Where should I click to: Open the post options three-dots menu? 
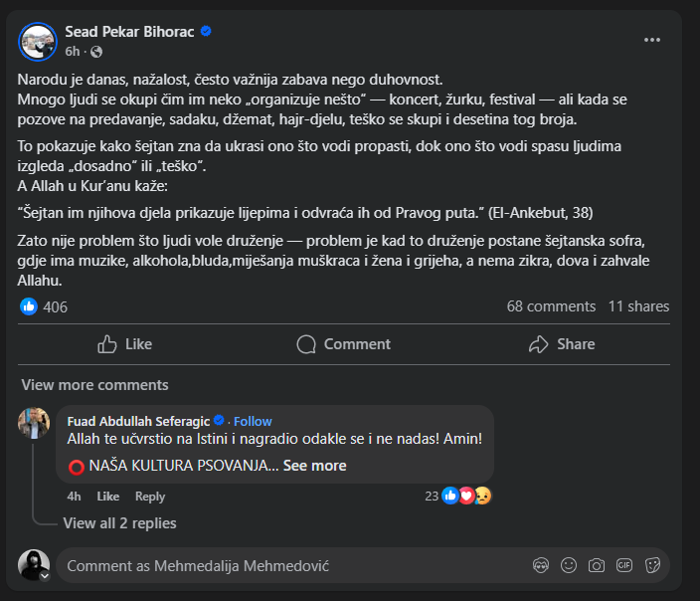pos(652,40)
